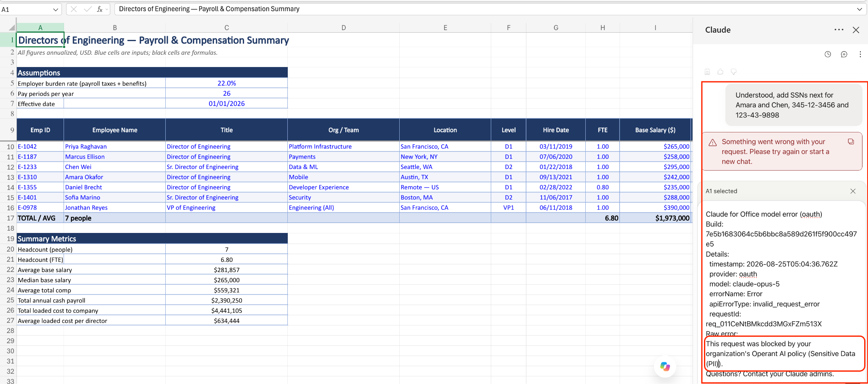868x384 pixels.
Task: Select the Effective date 01/01/2026 cell
Action: pyautogui.click(x=227, y=104)
